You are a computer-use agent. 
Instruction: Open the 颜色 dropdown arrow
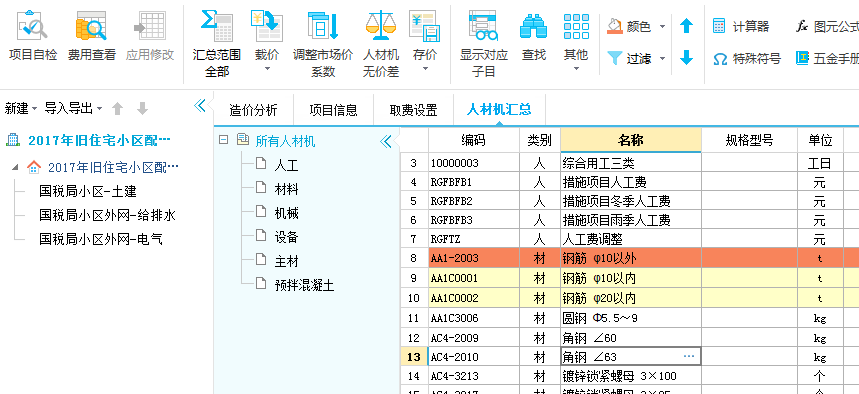(x=662, y=26)
